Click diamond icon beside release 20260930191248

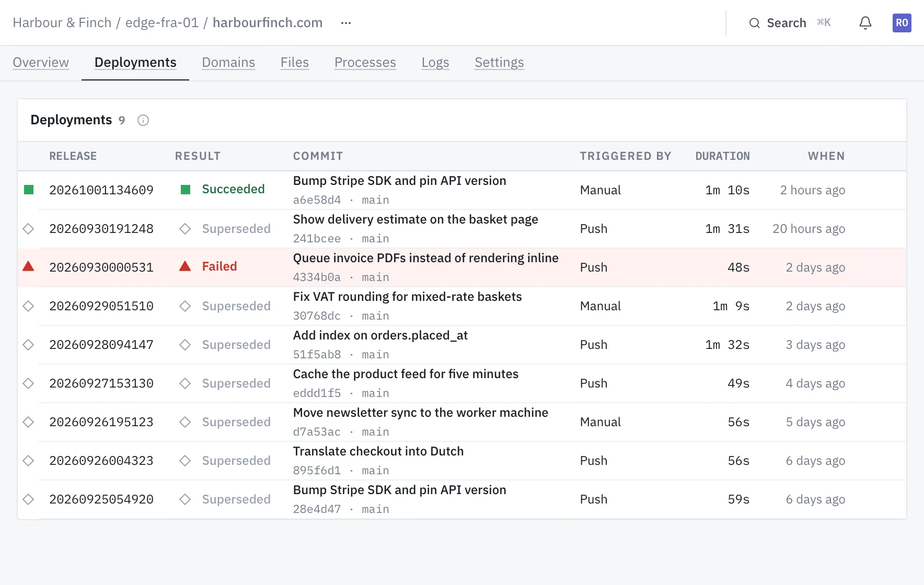[x=29, y=228]
